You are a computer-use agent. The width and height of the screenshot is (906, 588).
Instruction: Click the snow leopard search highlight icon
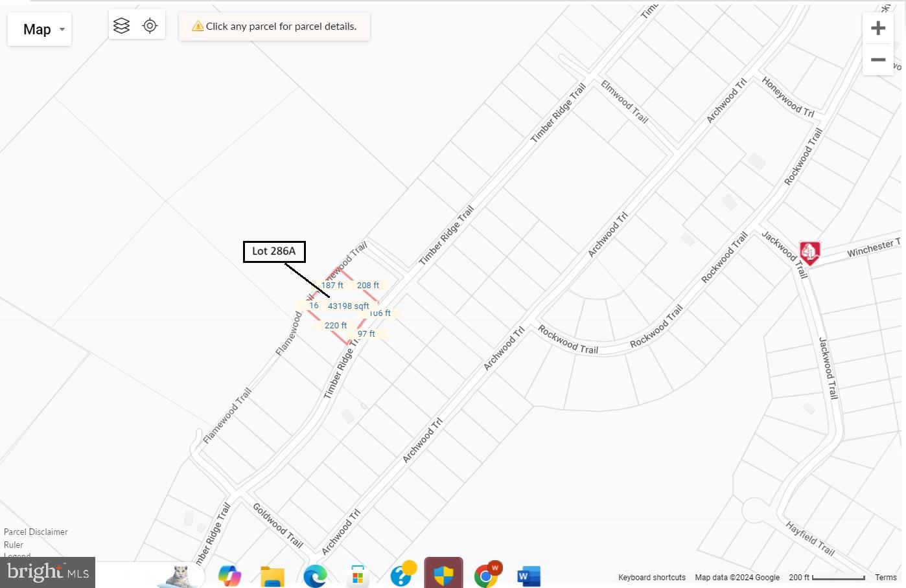181,576
